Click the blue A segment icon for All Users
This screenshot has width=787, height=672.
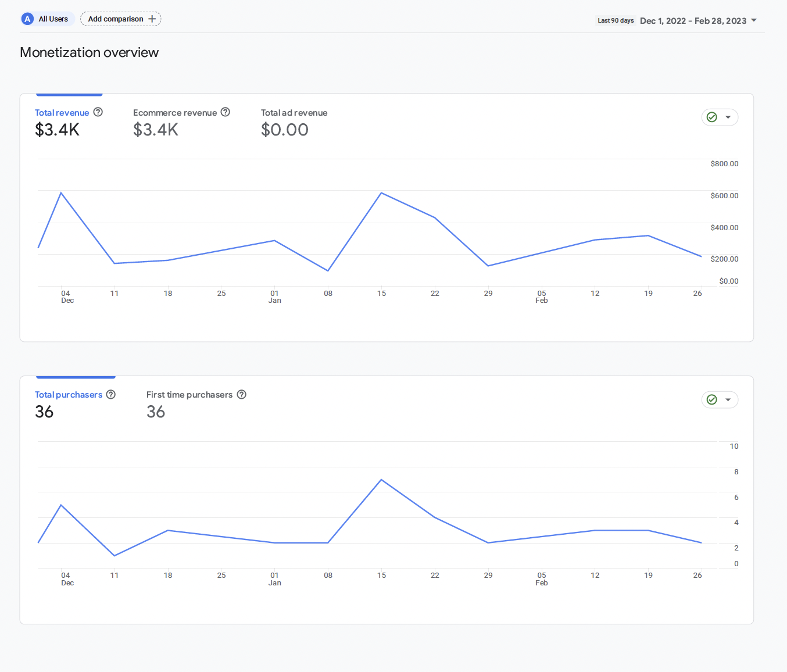pos(27,19)
